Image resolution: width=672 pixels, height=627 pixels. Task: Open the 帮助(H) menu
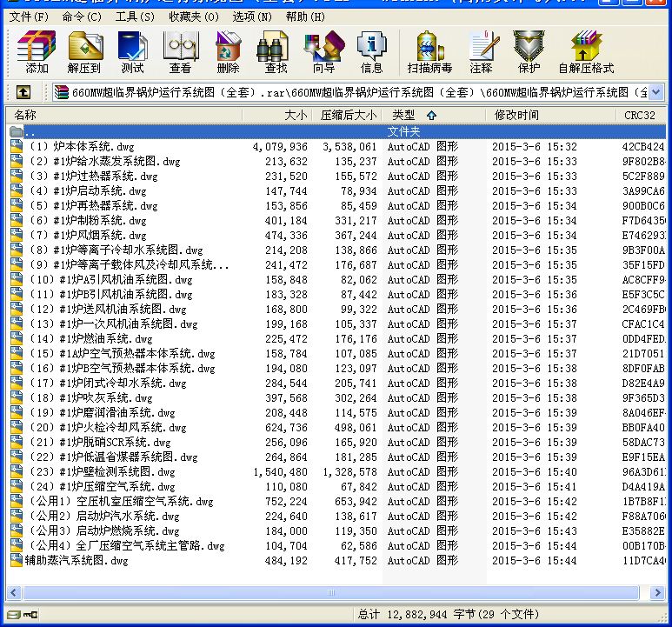tap(305, 17)
